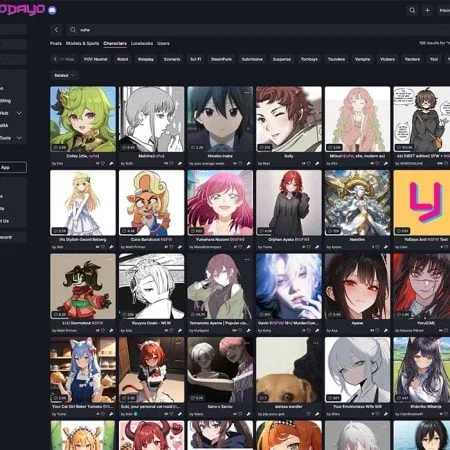Open the green-haired Collei character thumbnail
Viewport: 450px width, 450px height.
(83, 119)
